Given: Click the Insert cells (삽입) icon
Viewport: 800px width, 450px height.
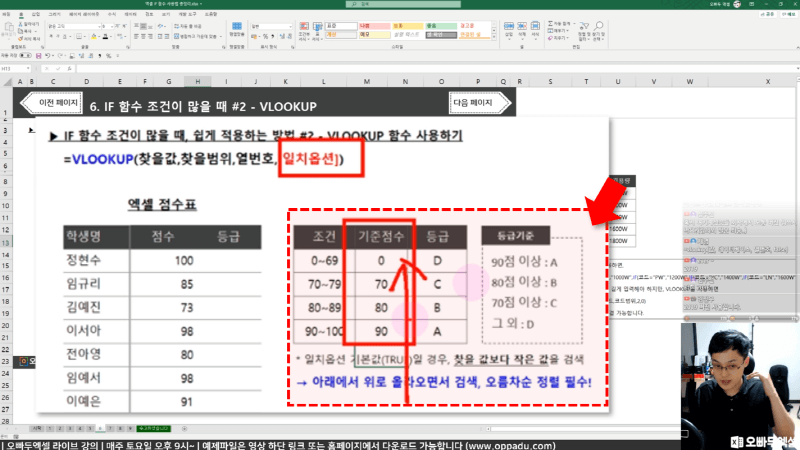Looking at the screenshot, I should (509, 26).
